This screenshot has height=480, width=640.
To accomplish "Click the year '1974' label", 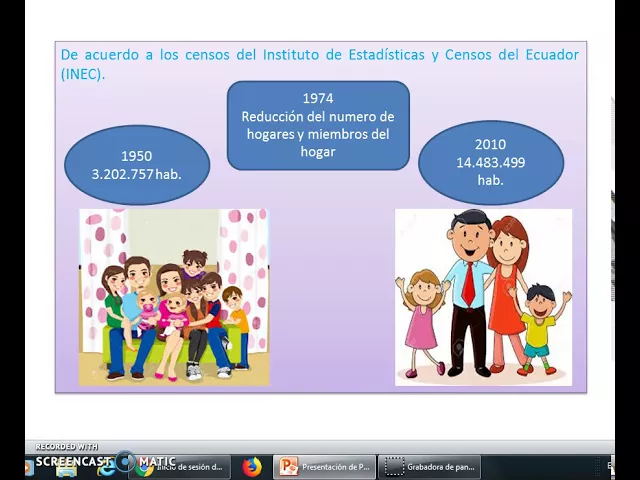I will click(x=318, y=98).
